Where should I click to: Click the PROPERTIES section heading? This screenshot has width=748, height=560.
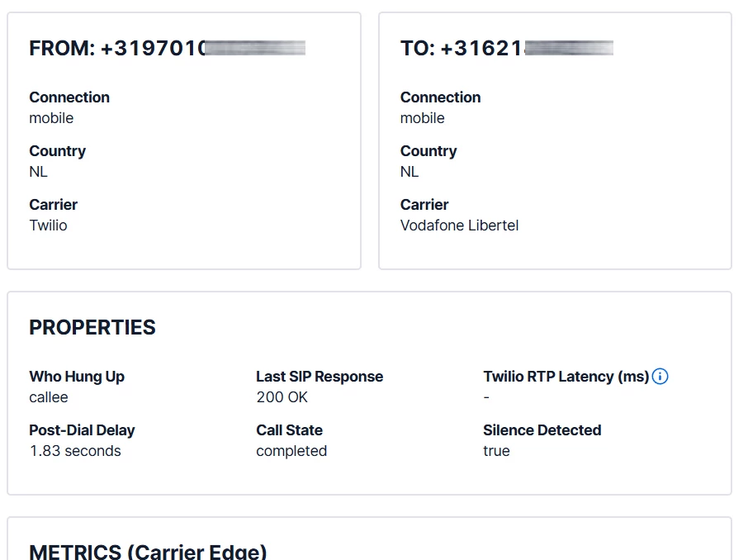tap(92, 328)
